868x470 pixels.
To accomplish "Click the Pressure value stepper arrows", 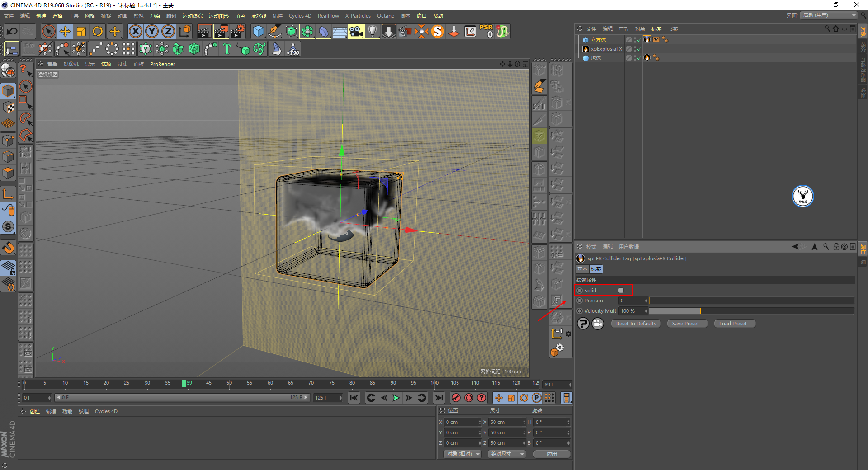I will [646, 301].
